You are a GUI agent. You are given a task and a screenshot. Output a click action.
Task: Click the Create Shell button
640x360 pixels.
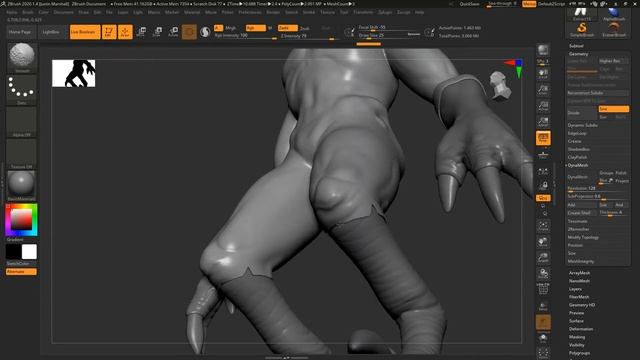click(582, 213)
